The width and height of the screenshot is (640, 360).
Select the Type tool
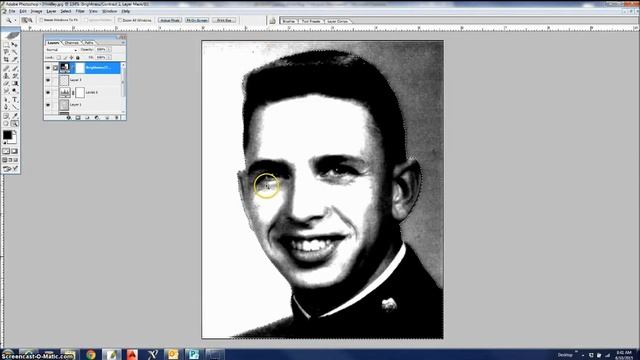[14, 100]
